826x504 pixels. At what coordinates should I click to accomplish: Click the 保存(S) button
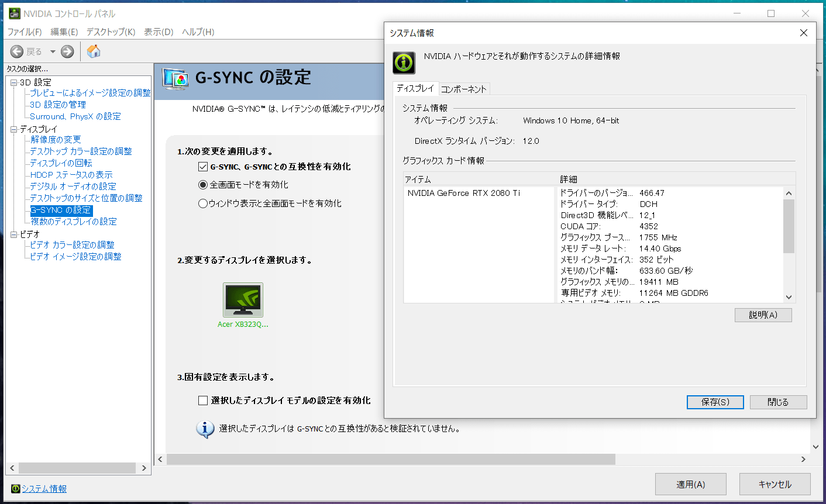coord(715,402)
